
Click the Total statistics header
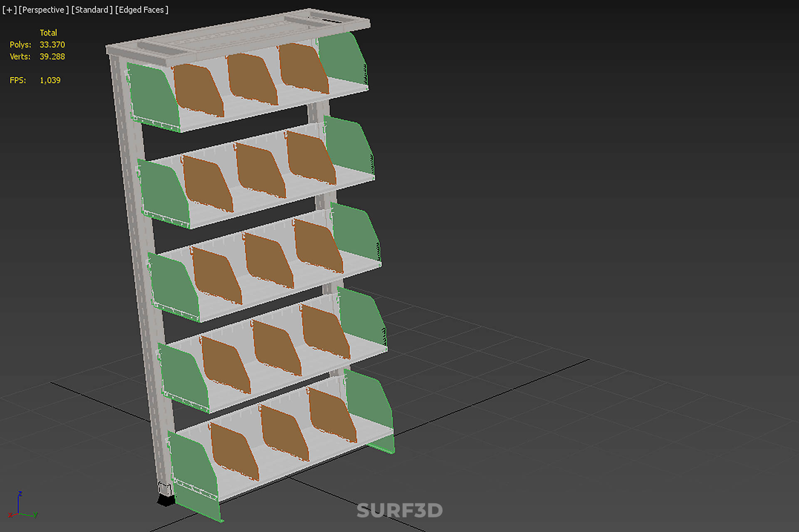click(x=48, y=32)
